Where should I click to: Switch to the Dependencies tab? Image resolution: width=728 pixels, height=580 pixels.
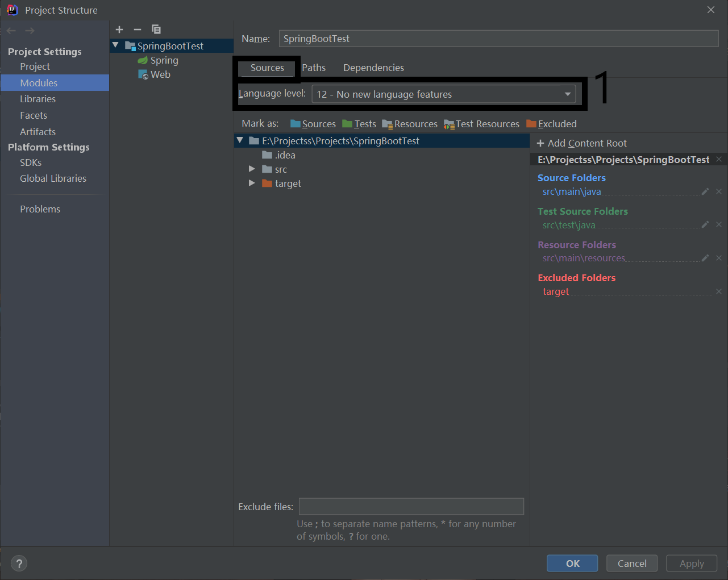point(373,68)
